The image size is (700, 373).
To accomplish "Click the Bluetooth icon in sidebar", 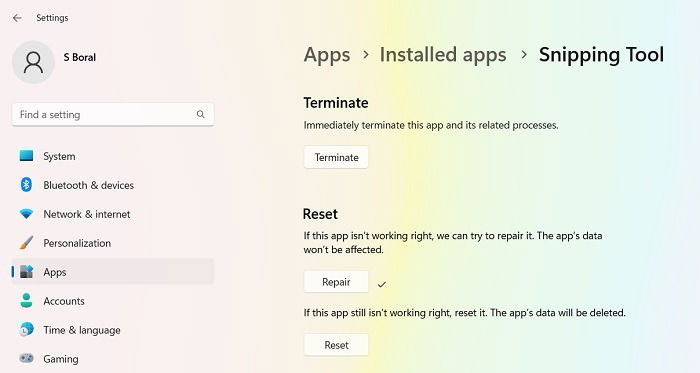I will click(26, 185).
